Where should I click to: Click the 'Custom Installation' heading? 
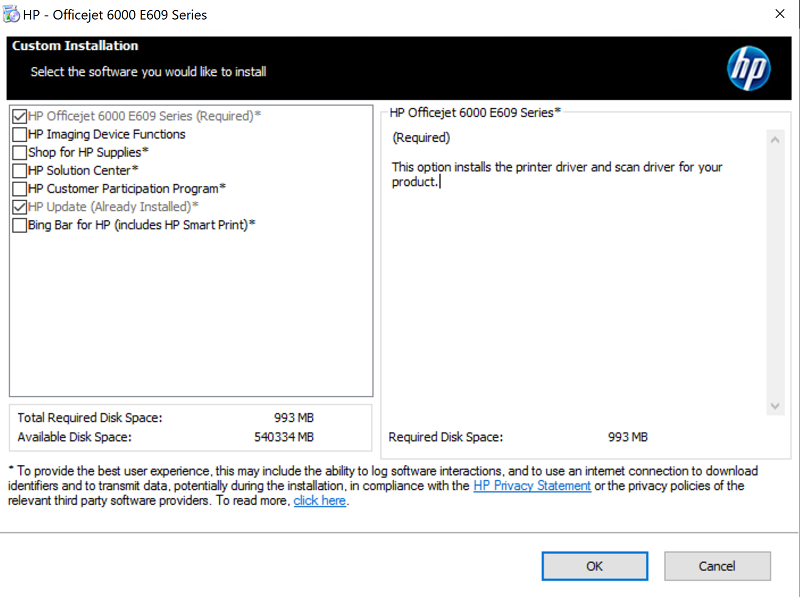tap(75, 45)
